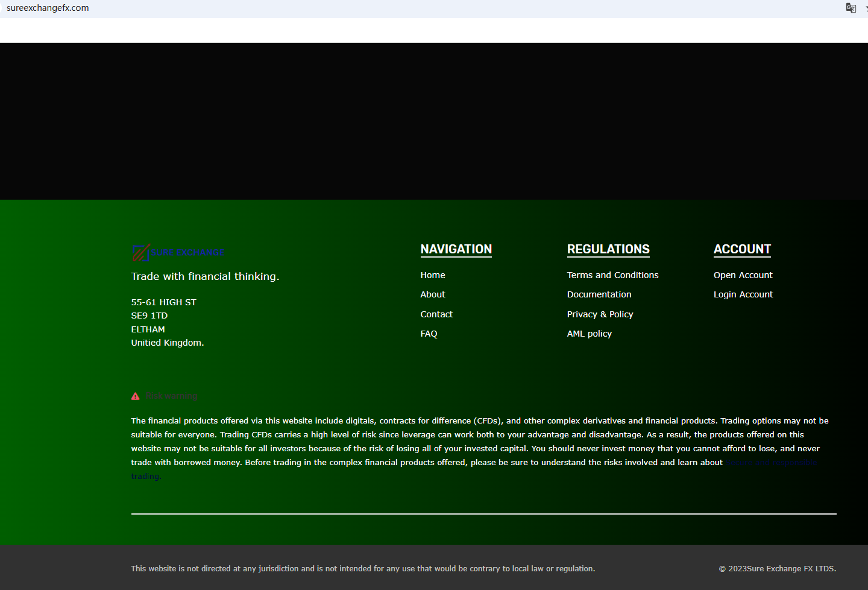This screenshot has width=868, height=590.
Task: Click Open Account link
Action: [x=743, y=275]
